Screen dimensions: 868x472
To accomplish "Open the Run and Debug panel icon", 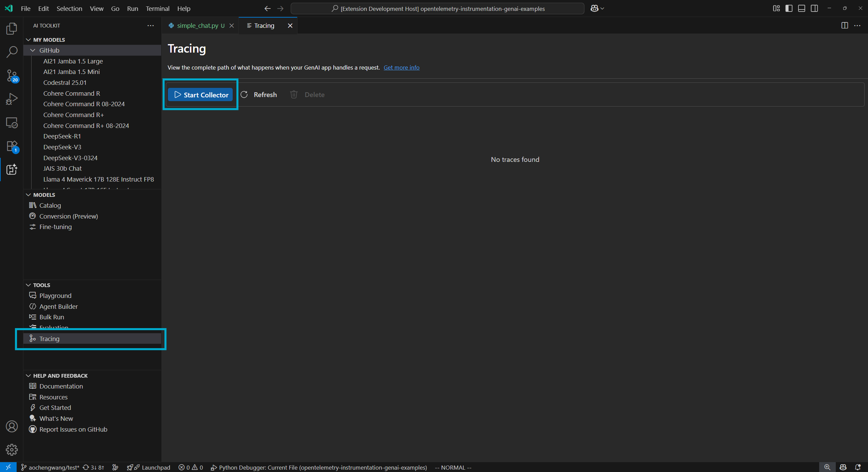I will click(12, 99).
